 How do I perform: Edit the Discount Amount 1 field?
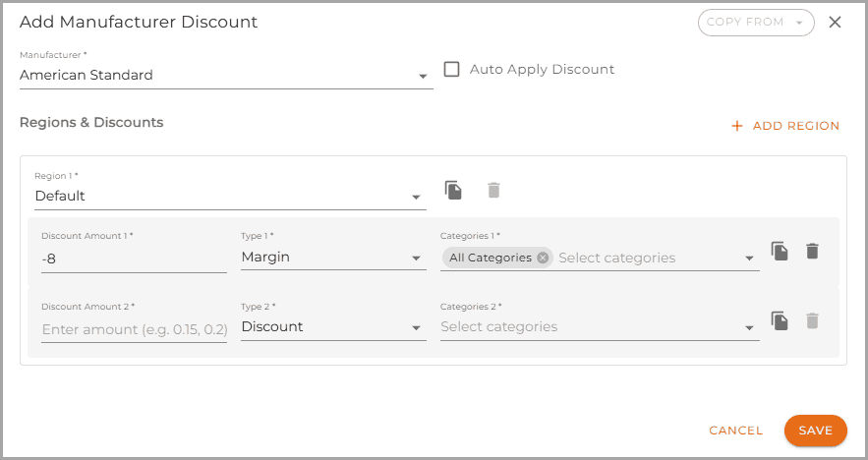pos(134,259)
